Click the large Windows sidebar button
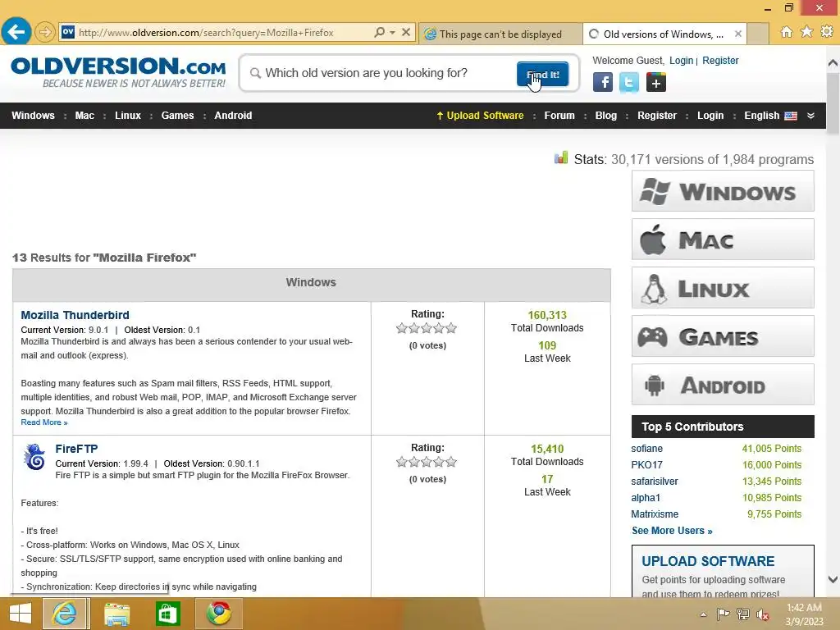The width and height of the screenshot is (840, 630). click(723, 190)
